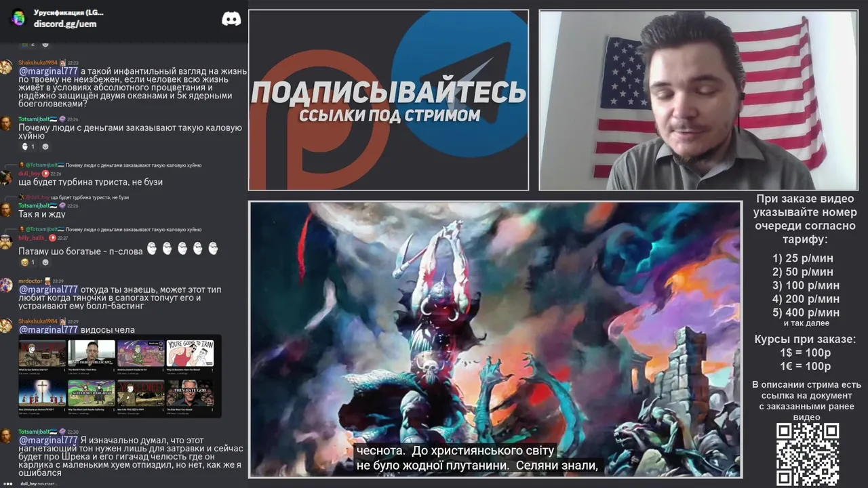Click the 'Курсы при заказе:' heading
Viewport: 868px width, 488px height.
coord(805,339)
